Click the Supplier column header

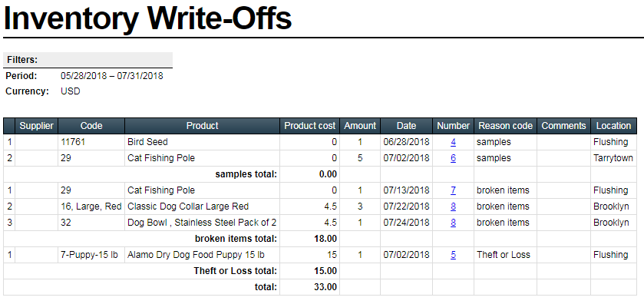click(37, 126)
